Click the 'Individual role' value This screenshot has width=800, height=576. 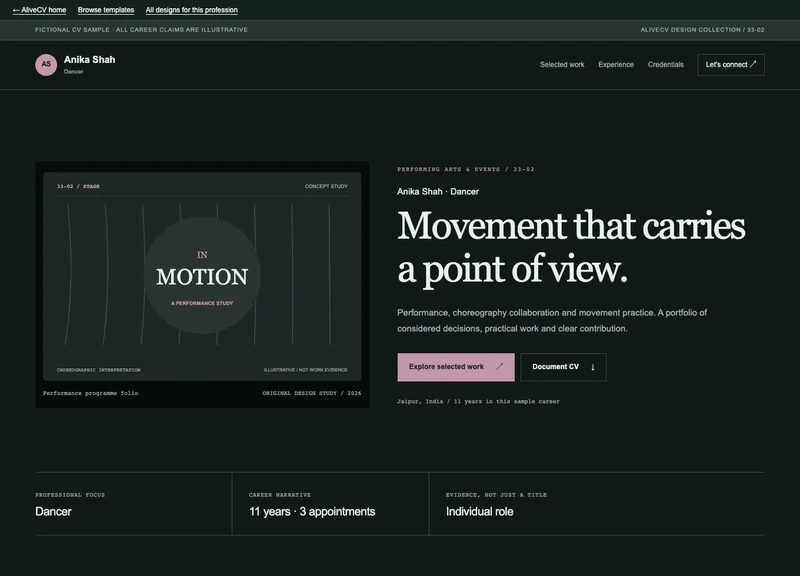coord(480,511)
